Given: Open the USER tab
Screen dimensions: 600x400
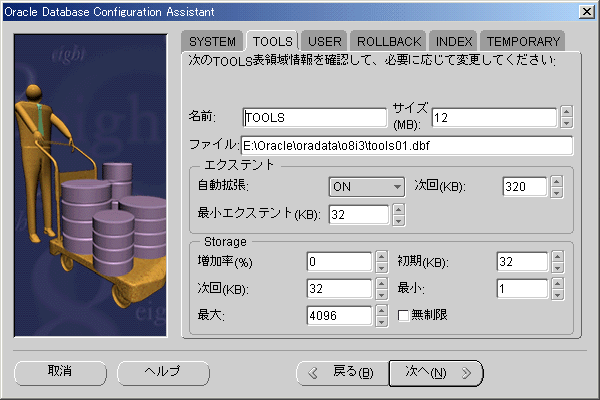Looking at the screenshot, I should (x=325, y=41).
